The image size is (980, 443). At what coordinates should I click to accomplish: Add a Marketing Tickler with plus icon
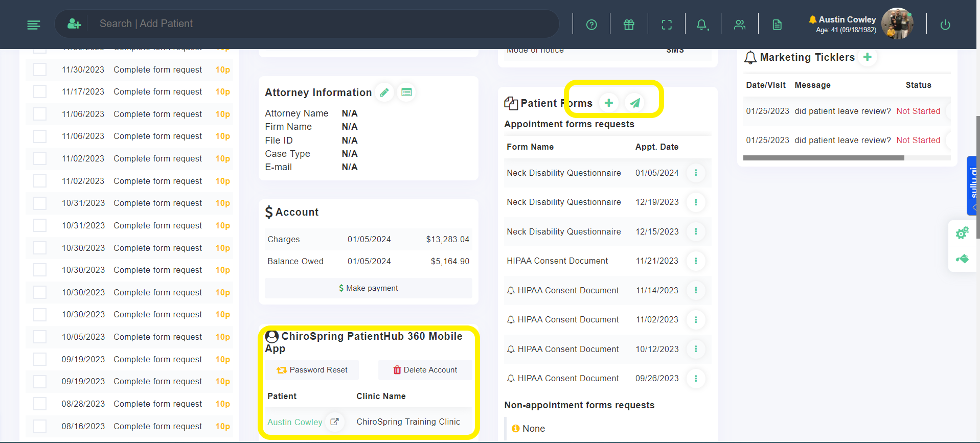click(868, 57)
